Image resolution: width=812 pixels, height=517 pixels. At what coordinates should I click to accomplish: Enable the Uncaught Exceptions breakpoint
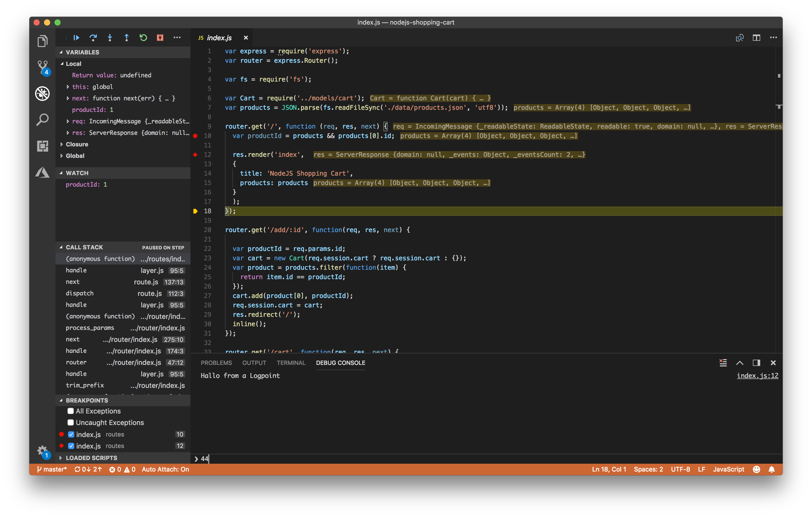(x=70, y=422)
